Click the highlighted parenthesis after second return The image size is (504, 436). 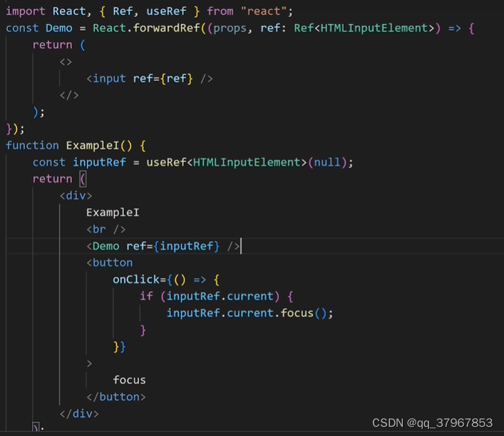[x=83, y=179]
